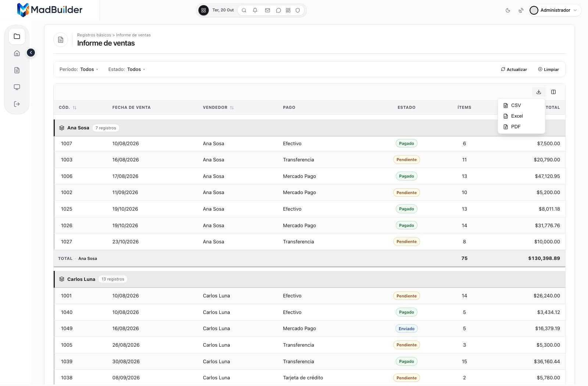The image size is (588, 386).
Task: Click the download export icon above the table
Action: pyautogui.click(x=539, y=92)
